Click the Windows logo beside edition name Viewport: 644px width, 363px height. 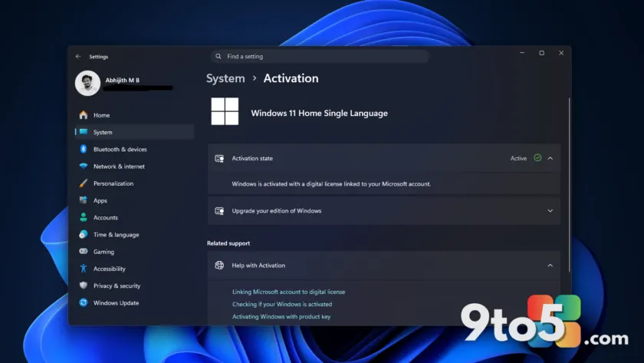(225, 111)
